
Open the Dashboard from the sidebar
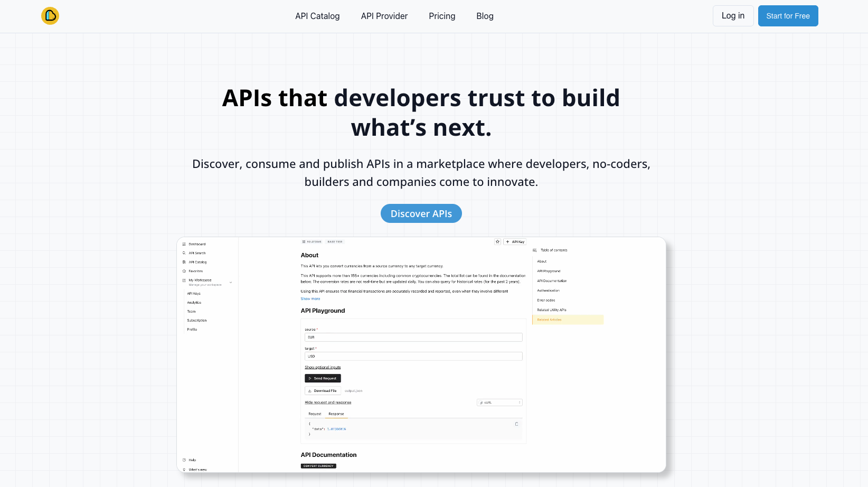click(196, 244)
